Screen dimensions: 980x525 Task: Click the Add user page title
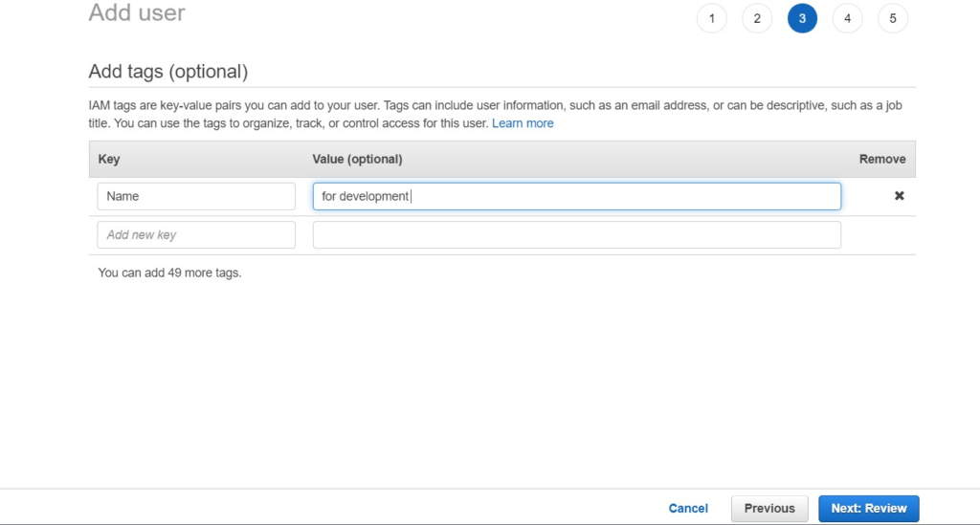coord(137,12)
